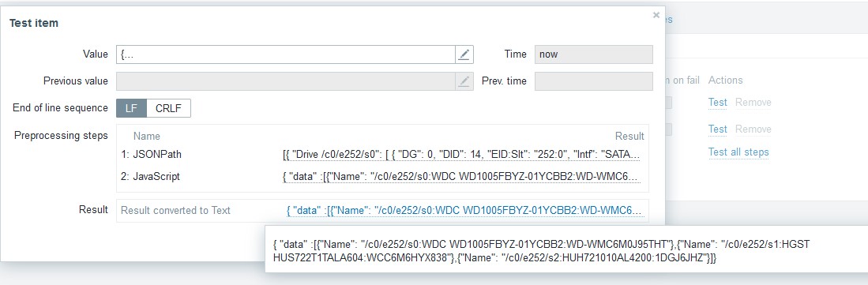868x285 pixels.
Task: Click the 'Result' column header
Action: click(629, 136)
